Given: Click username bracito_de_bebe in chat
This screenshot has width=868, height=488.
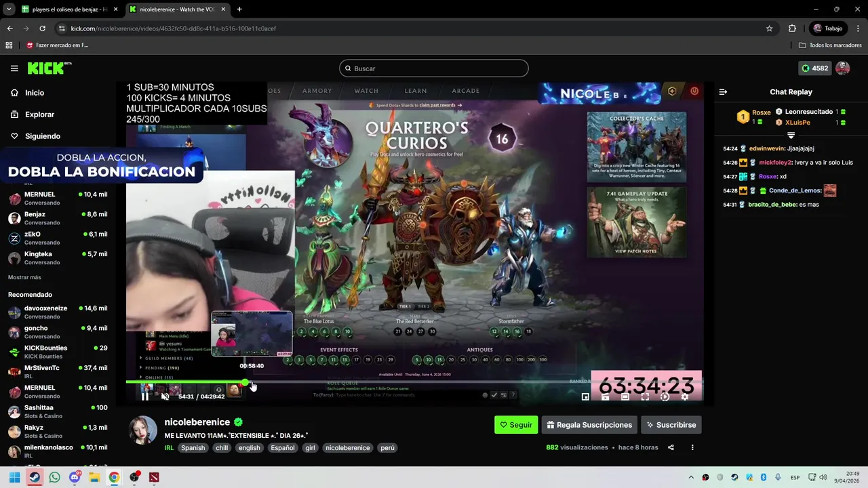Looking at the screenshot, I should [x=772, y=205].
